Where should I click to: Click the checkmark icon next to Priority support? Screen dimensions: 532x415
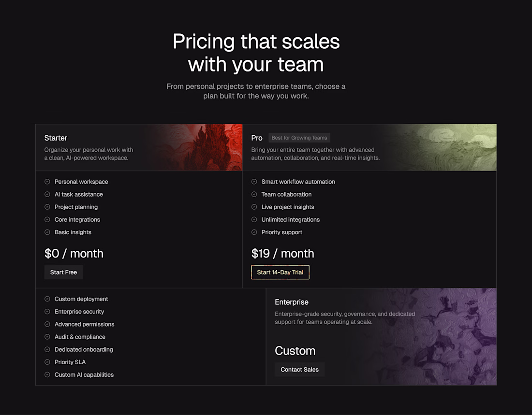tap(254, 232)
